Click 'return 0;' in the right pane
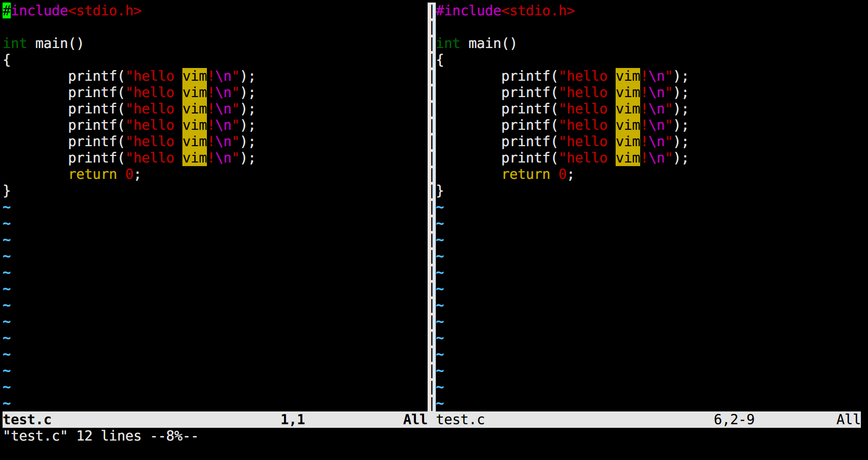 click(537, 174)
